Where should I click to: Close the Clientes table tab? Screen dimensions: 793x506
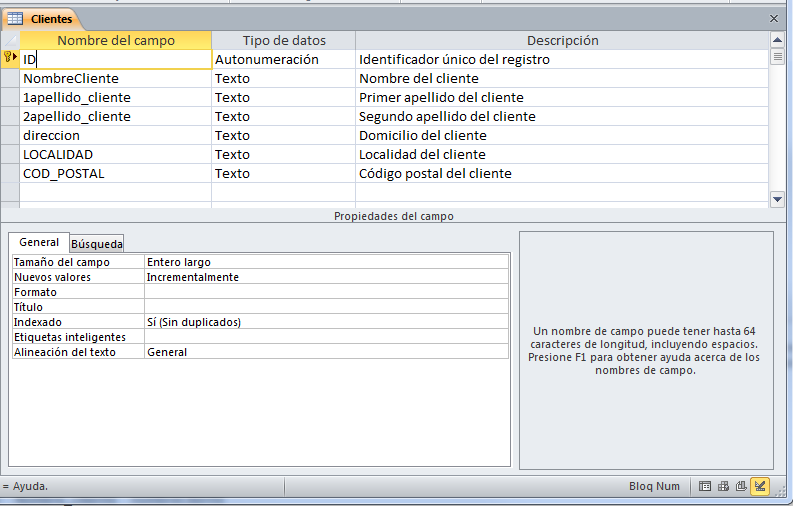pyautogui.click(x=773, y=19)
